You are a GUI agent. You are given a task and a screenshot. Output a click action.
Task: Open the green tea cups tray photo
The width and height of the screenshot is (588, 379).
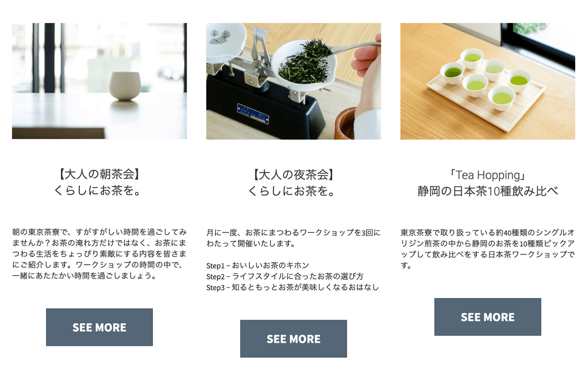click(x=488, y=81)
